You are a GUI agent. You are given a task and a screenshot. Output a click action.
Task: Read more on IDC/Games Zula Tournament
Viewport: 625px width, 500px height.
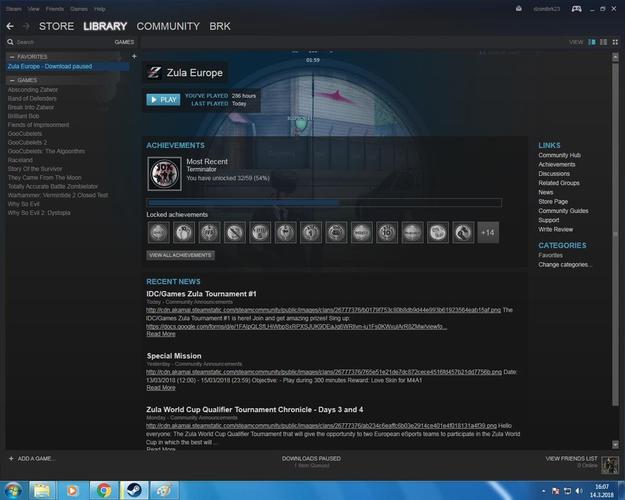click(x=161, y=334)
